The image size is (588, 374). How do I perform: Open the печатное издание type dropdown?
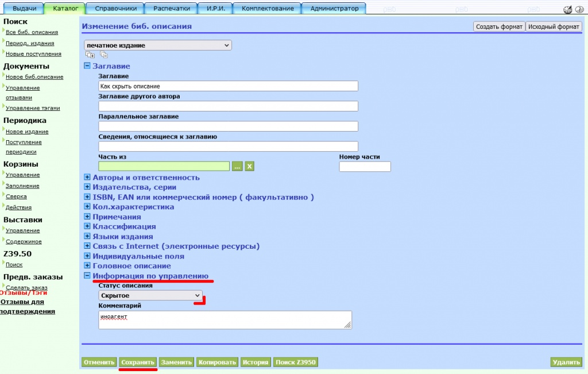pos(158,45)
